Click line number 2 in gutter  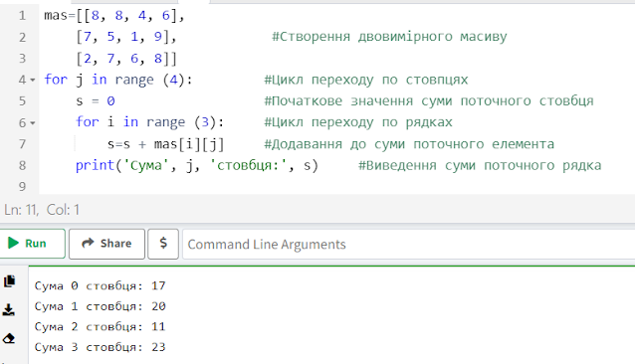tap(22, 37)
